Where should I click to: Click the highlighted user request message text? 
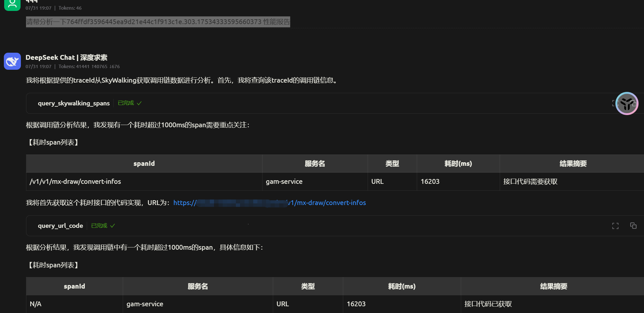coord(158,22)
